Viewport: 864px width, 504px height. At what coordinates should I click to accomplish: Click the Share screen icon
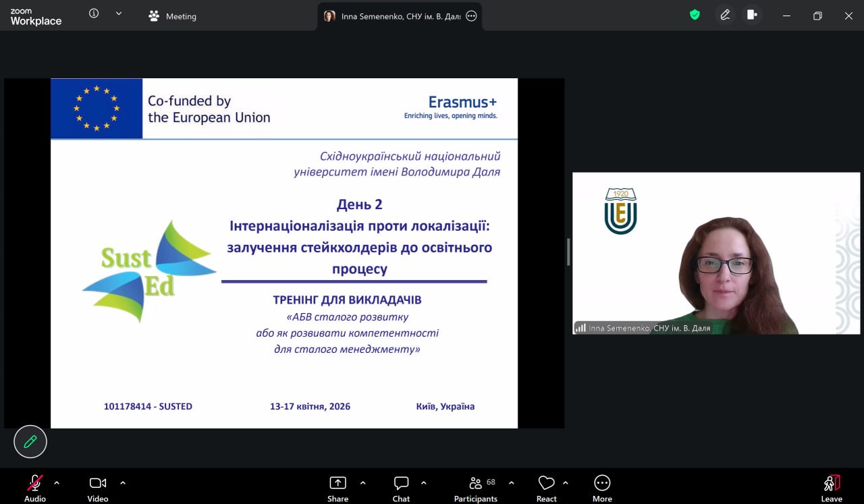coord(337,483)
